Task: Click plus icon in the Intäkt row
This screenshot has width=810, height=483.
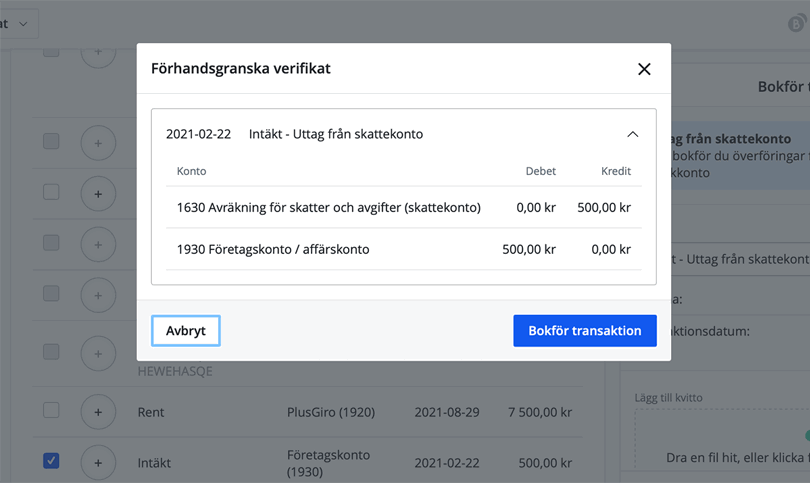Action: click(x=98, y=462)
